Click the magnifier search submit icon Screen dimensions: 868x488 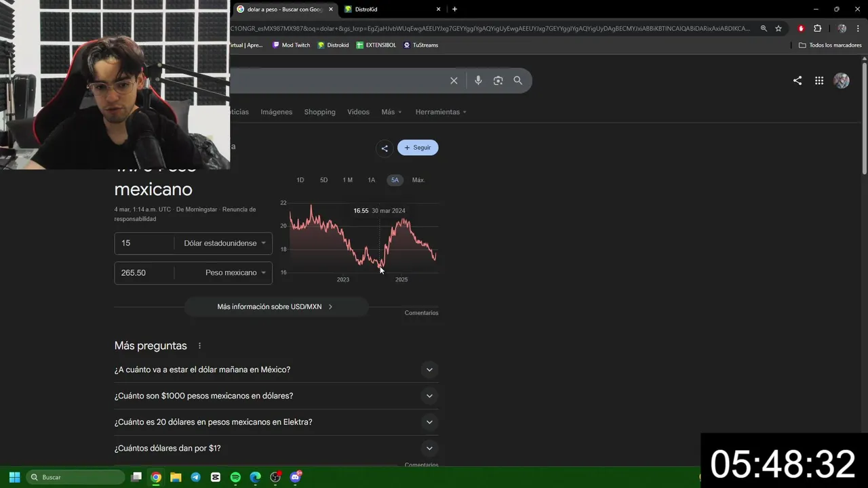(x=518, y=81)
